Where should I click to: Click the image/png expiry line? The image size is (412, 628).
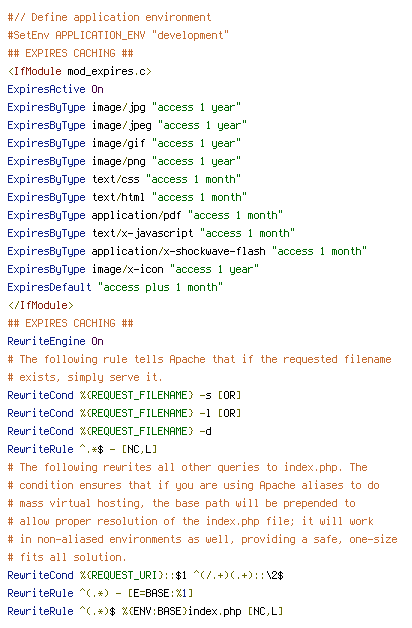[124, 161]
